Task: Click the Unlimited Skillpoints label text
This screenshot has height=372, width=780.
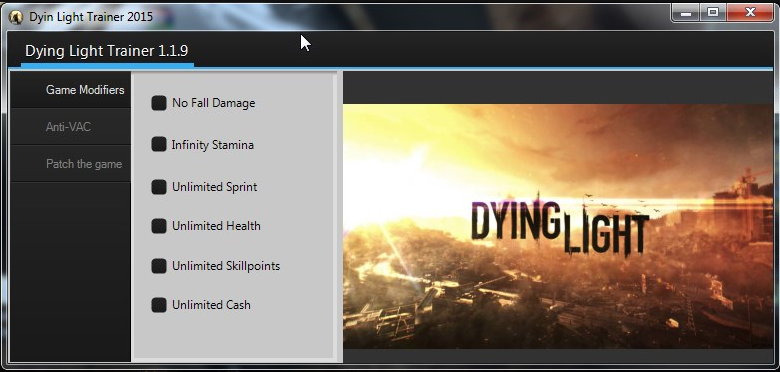Action: 226,266
